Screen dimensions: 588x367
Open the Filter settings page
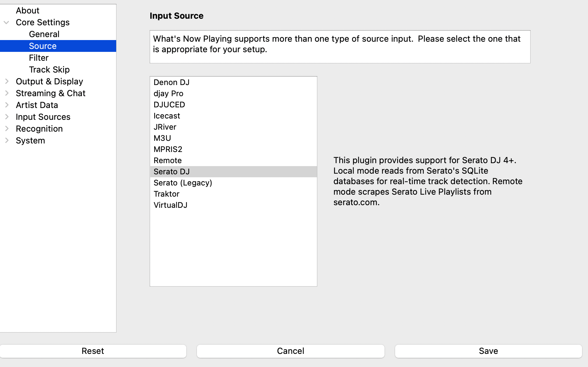[x=38, y=57]
